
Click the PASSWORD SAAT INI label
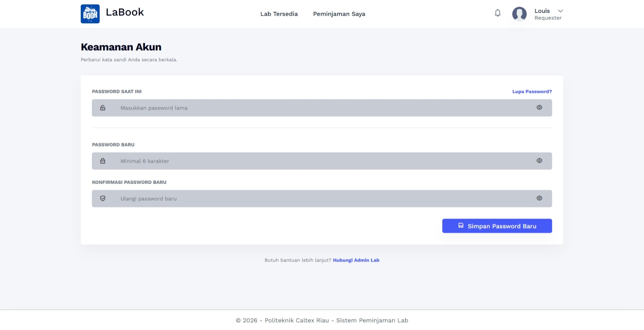pos(117,92)
